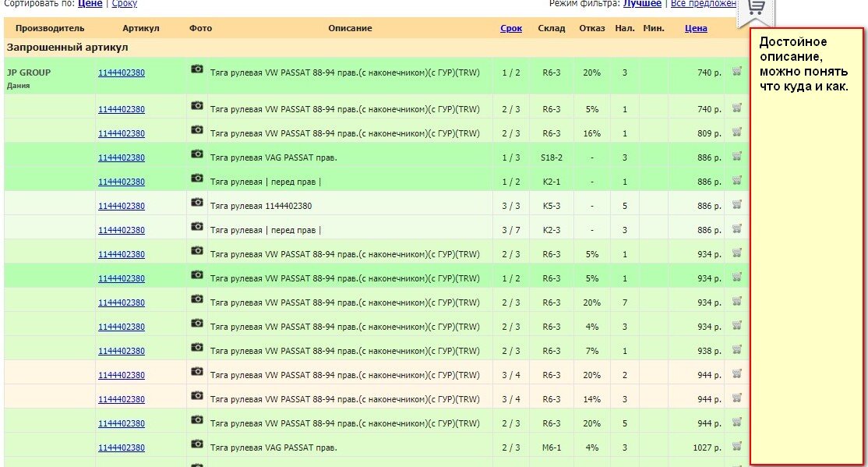
Task: Switch filter mode to Все предложения
Action: [x=704, y=3]
